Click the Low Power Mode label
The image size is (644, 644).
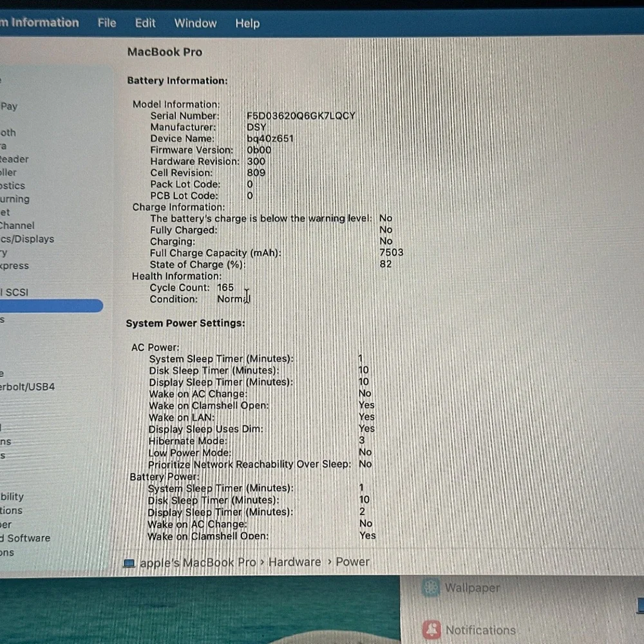click(x=190, y=453)
